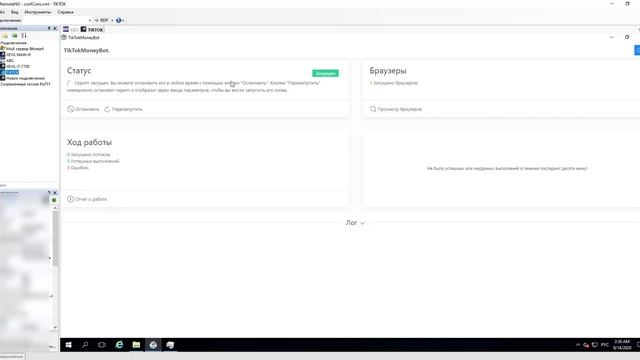Click the green new connection icon in connections toolbar
The image size is (640, 360).
(x=15, y=36)
